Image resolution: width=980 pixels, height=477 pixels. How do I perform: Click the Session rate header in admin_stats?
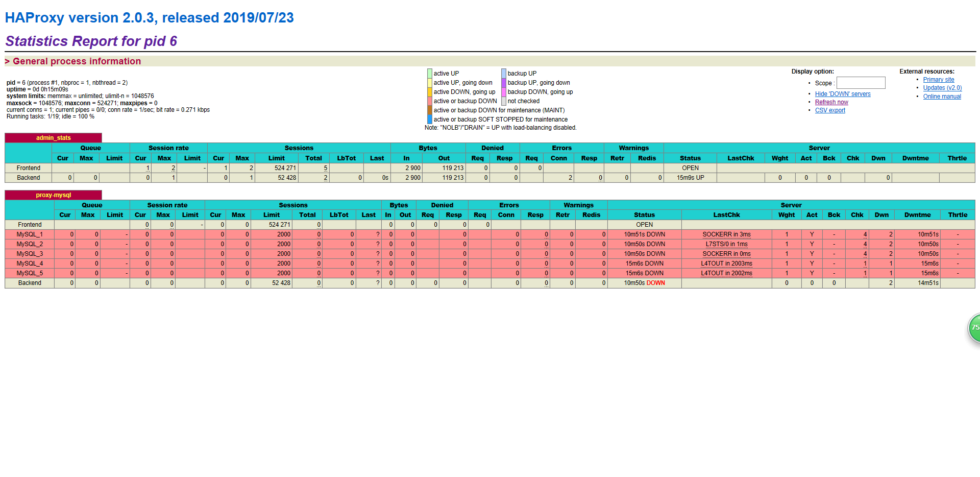point(168,148)
